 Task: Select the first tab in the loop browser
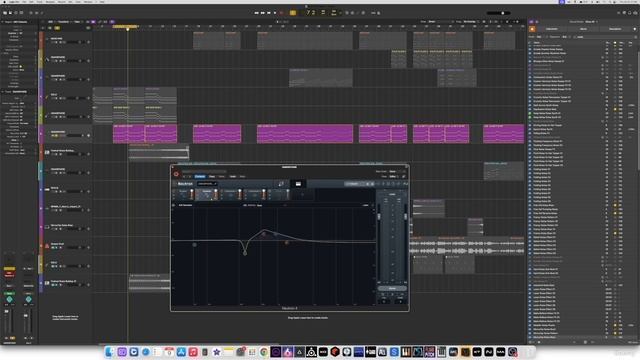tap(552, 29)
